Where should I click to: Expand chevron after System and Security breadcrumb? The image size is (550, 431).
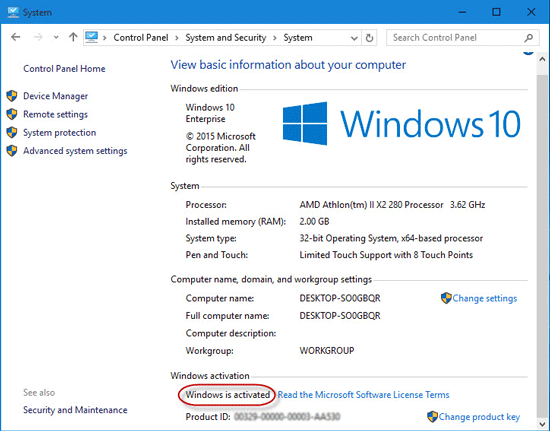pyautogui.click(x=275, y=38)
